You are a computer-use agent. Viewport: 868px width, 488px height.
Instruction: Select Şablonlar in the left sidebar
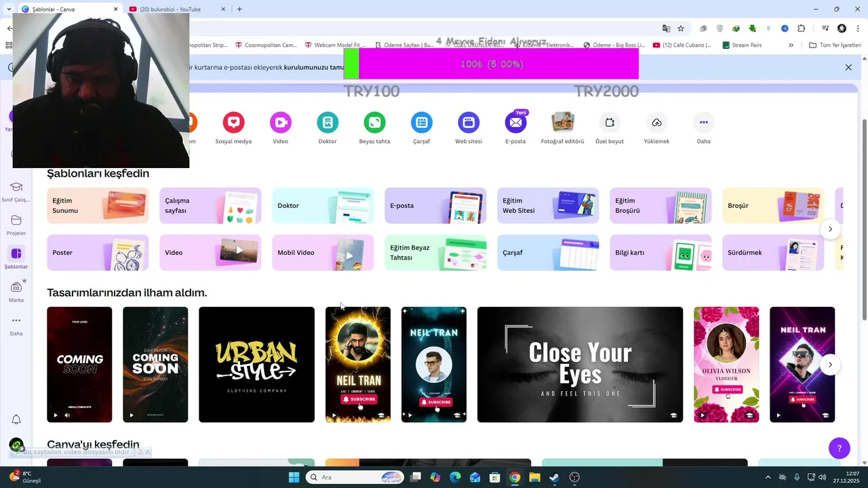16,258
